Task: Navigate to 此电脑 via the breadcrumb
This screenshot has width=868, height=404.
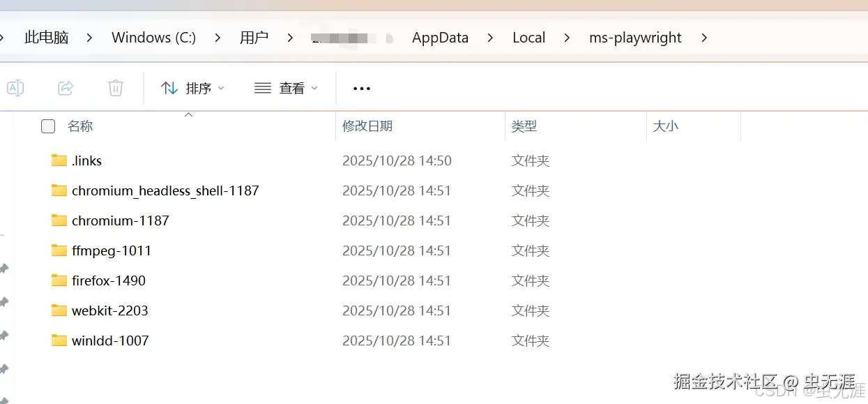Action: 46,38
